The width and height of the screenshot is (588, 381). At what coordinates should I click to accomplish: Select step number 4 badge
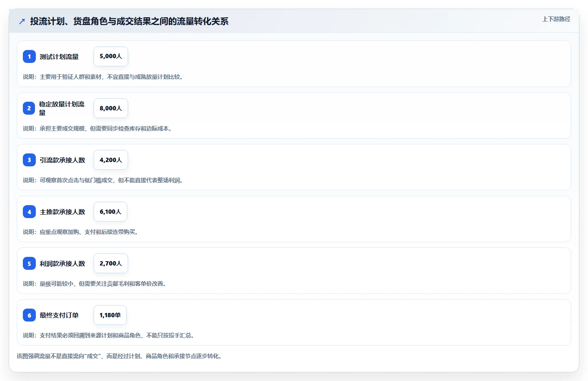[x=29, y=212]
